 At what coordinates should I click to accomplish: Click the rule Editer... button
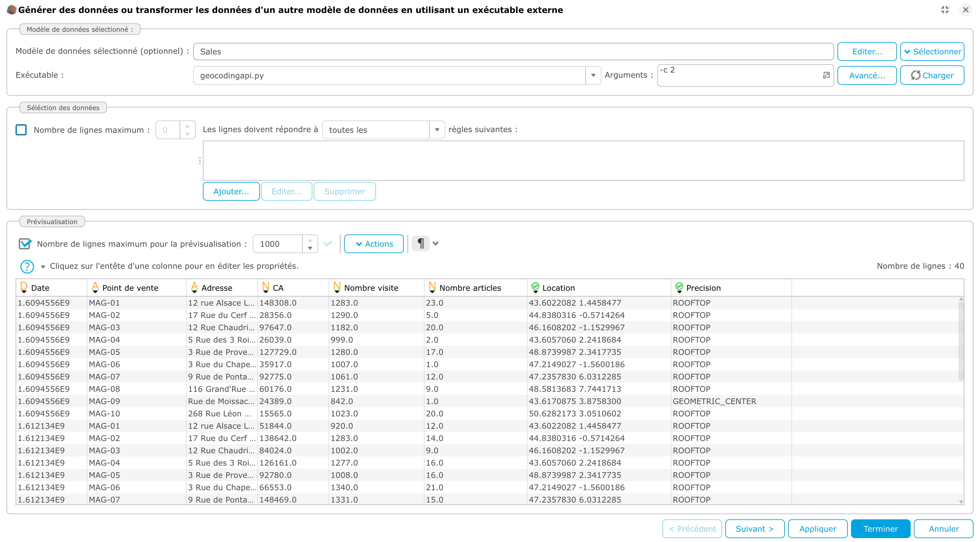286,191
